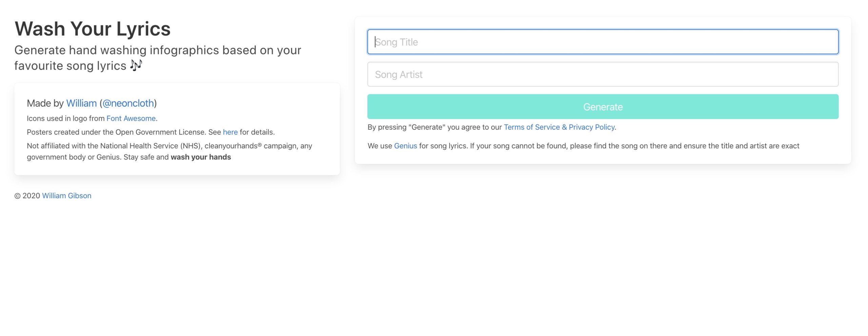Open the @neoncloth Twitter link
868x336 pixels.
click(x=128, y=103)
